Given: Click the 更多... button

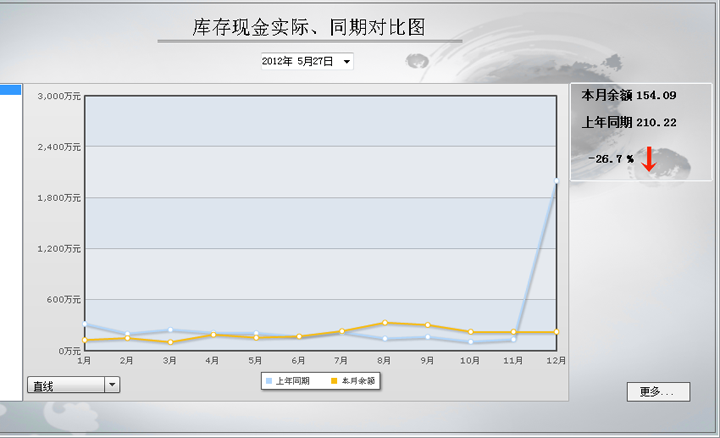Looking at the screenshot, I should tap(657, 392).
